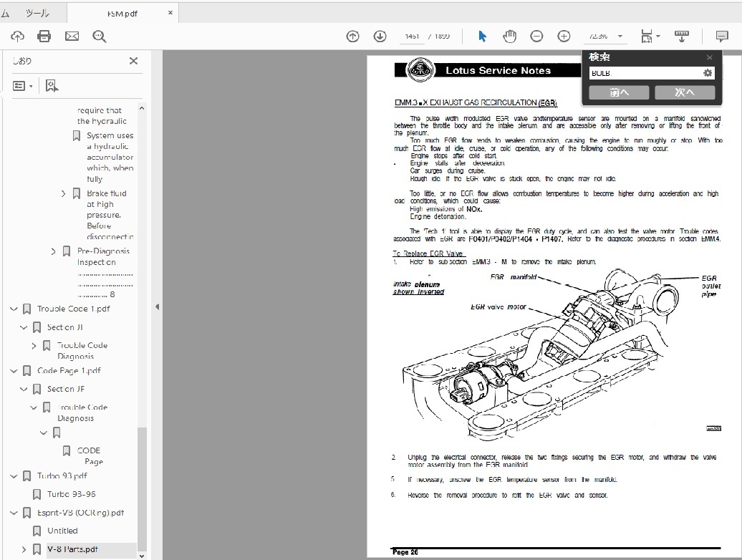Click the 次へ search button
Viewport: 742px width, 560px height.
tap(684, 92)
